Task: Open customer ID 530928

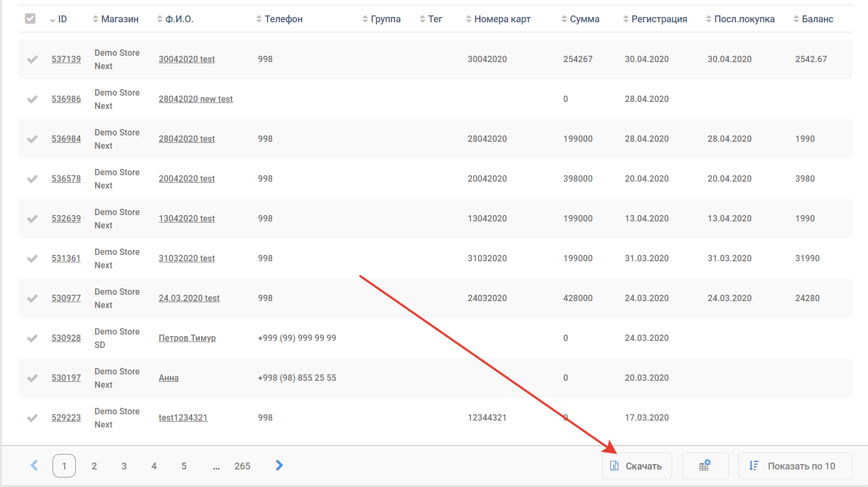Action: pos(66,338)
